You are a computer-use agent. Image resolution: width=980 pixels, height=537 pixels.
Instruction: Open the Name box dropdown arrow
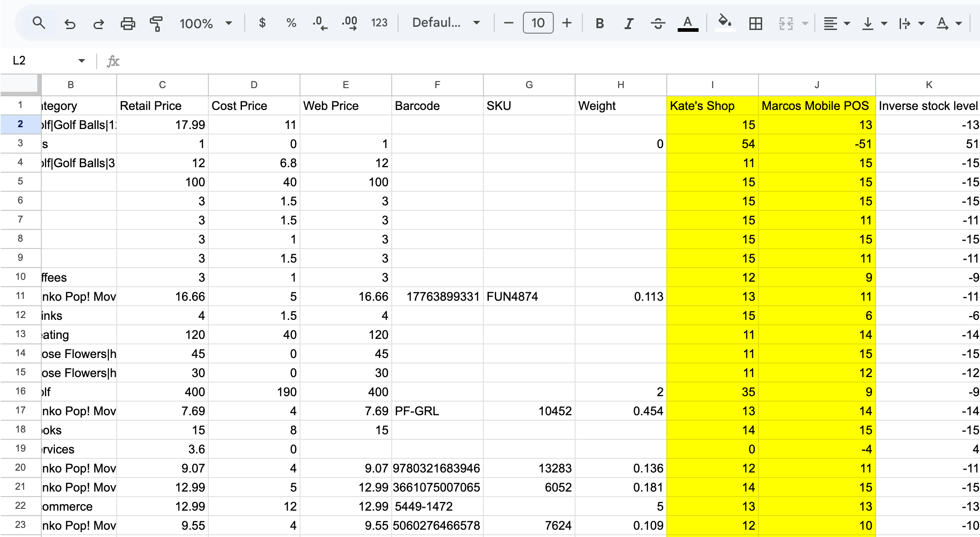(82, 60)
